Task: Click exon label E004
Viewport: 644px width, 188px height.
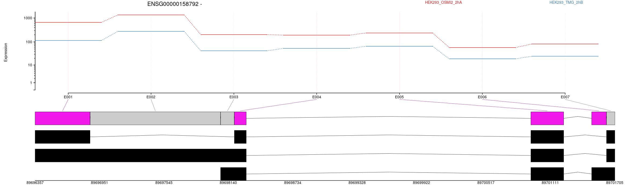Action: [317, 97]
